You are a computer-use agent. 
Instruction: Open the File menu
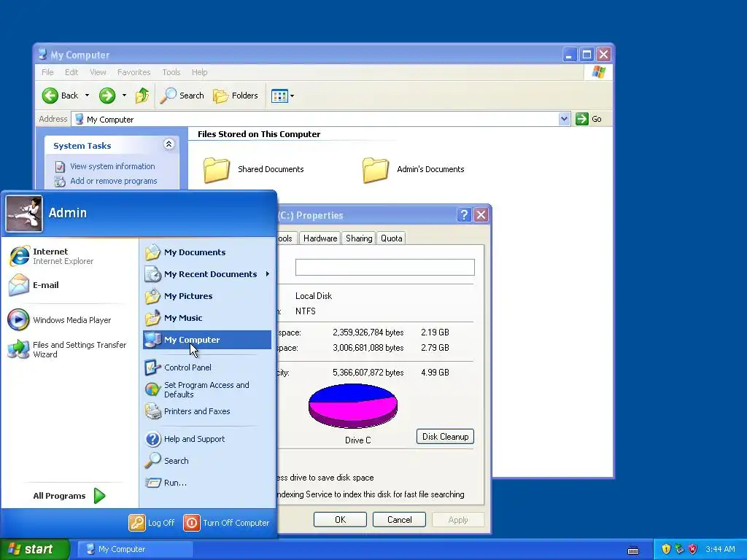click(x=47, y=72)
